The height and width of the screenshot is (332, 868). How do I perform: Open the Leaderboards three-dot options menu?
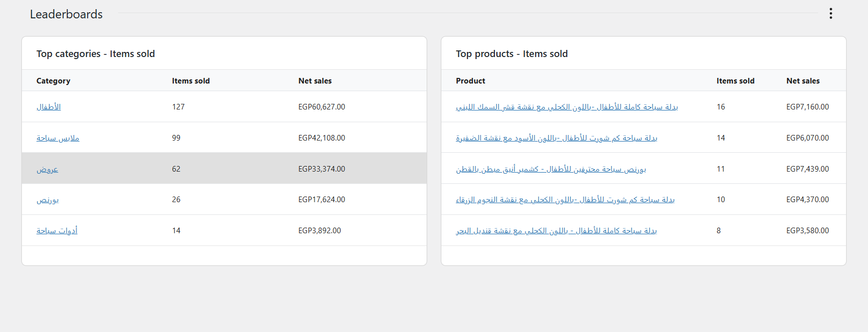(x=831, y=14)
